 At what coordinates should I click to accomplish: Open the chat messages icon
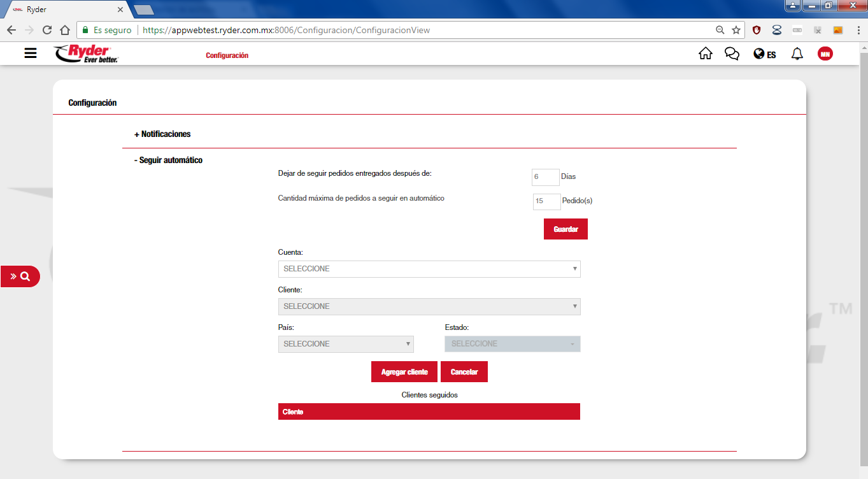[732, 54]
